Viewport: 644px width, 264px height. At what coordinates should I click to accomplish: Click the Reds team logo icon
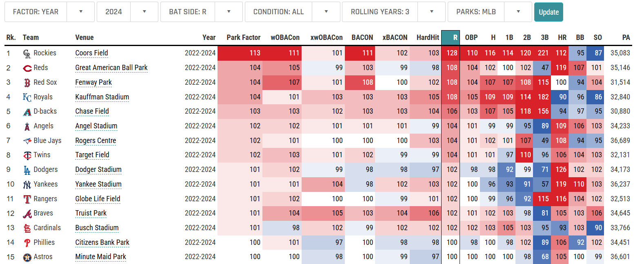tap(27, 68)
